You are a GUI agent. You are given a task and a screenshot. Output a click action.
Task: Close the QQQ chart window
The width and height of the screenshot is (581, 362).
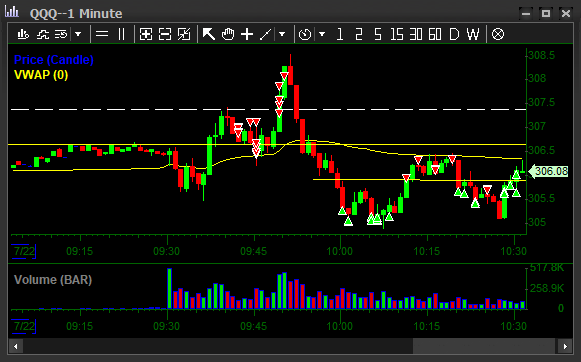point(566,14)
